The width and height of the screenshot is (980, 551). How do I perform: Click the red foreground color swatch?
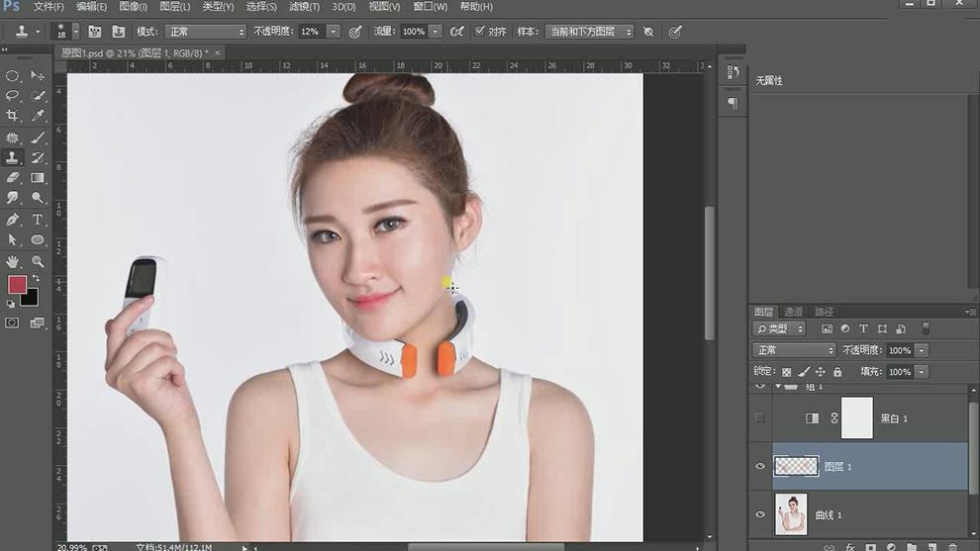tap(17, 285)
